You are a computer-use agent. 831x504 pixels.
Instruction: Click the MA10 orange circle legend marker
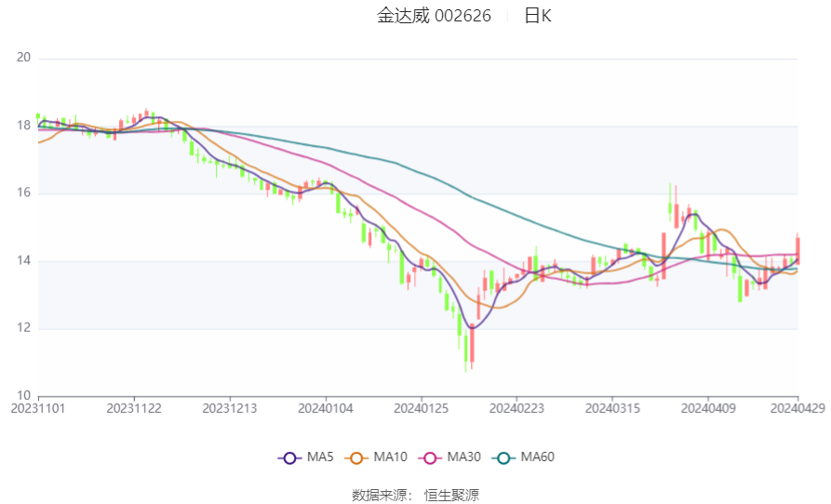(x=356, y=458)
